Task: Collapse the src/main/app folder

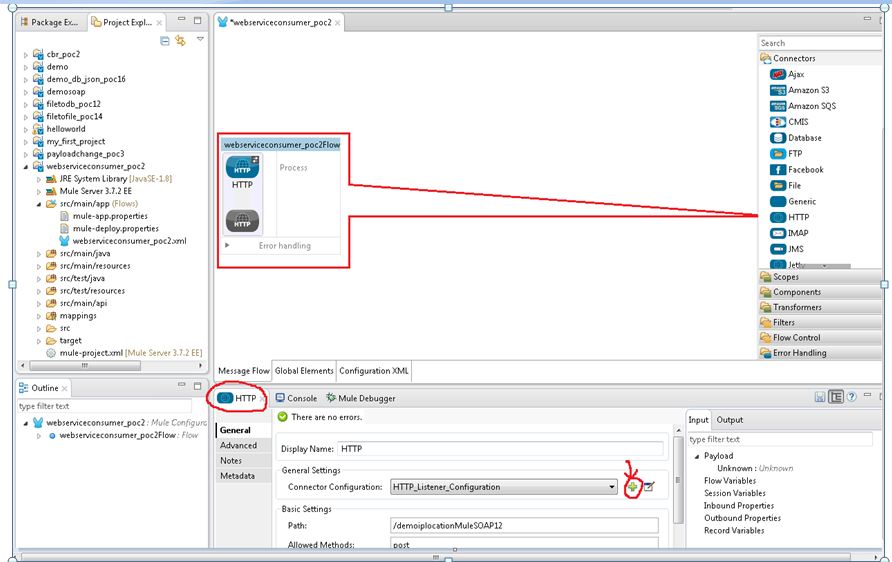Action: [39, 204]
